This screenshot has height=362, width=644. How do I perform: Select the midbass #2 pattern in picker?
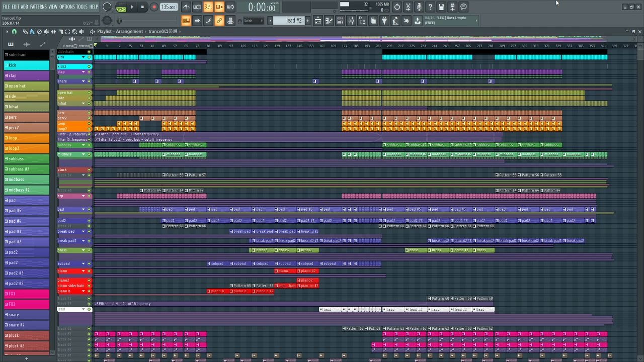point(27,190)
